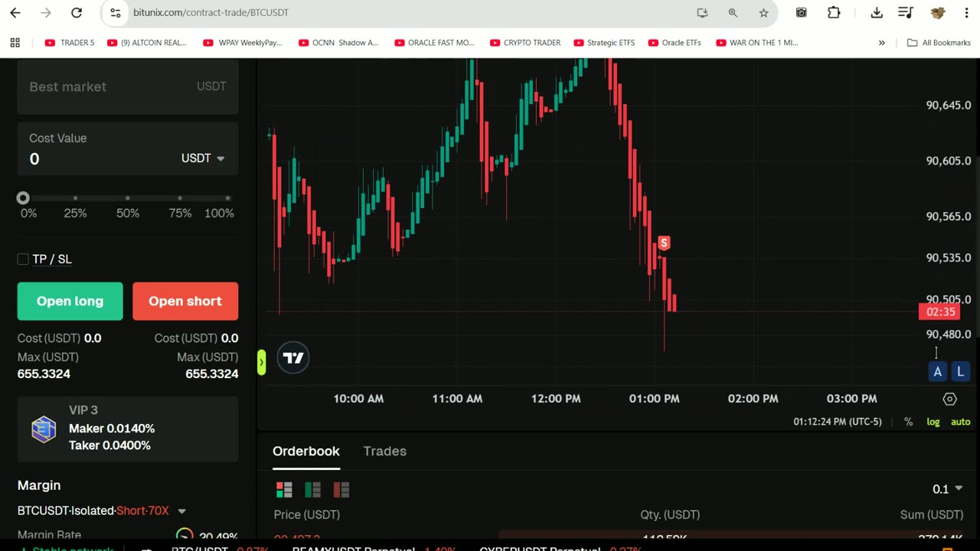Open the camera screenshot extension icon
980x551 pixels.
click(x=801, y=12)
